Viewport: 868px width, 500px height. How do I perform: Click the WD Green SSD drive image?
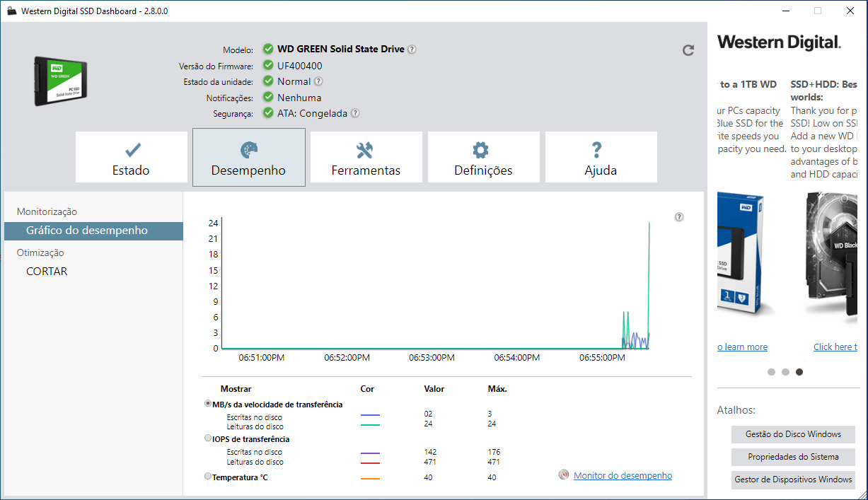click(x=60, y=80)
